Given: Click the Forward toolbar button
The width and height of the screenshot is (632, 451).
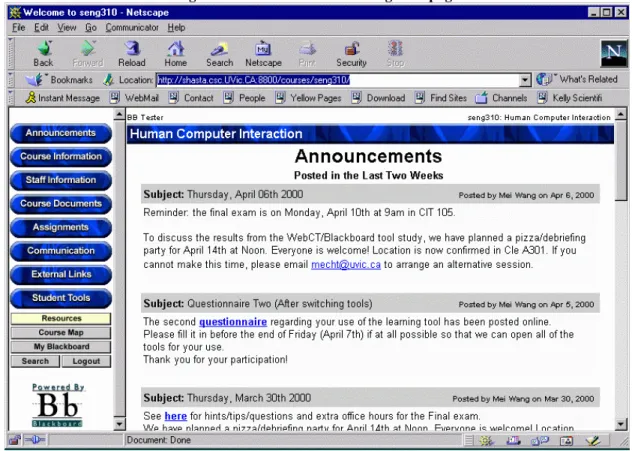Looking at the screenshot, I should [88, 54].
